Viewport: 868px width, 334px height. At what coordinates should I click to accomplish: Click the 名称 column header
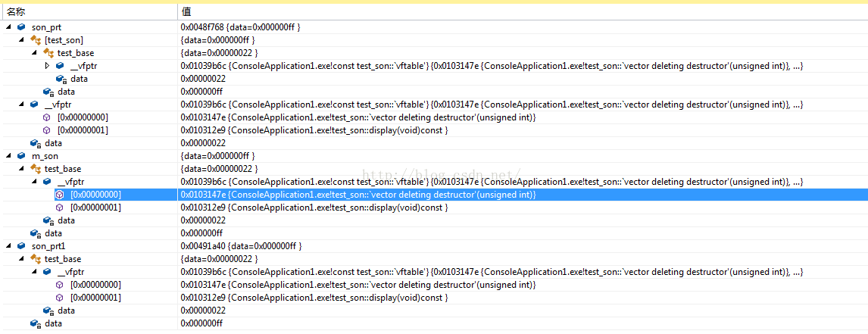[x=89, y=11]
